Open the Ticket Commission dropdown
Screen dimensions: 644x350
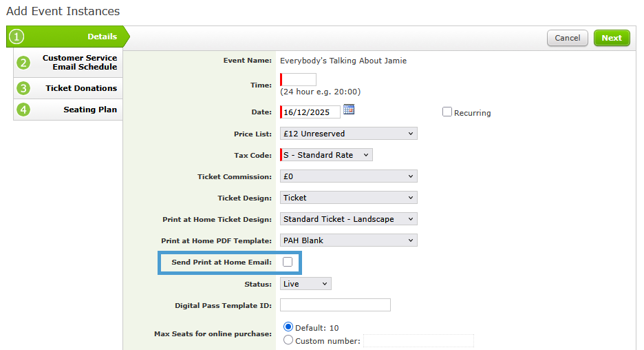click(348, 176)
